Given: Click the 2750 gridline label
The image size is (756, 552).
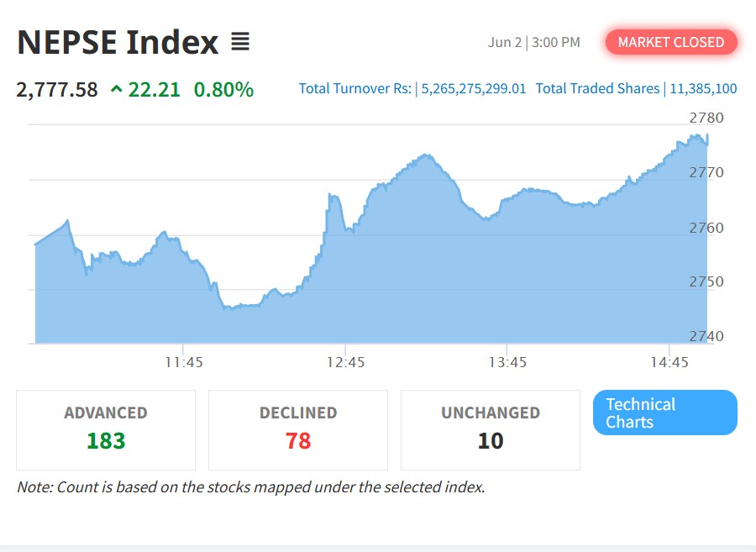Looking at the screenshot, I should coord(706,281).
